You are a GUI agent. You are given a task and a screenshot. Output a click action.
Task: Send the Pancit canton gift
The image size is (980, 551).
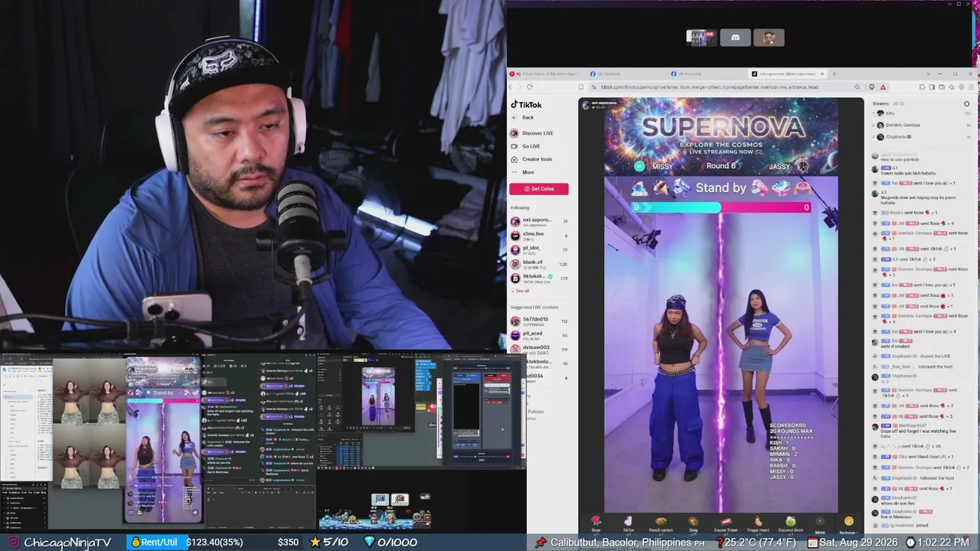(x=661, y=523)
